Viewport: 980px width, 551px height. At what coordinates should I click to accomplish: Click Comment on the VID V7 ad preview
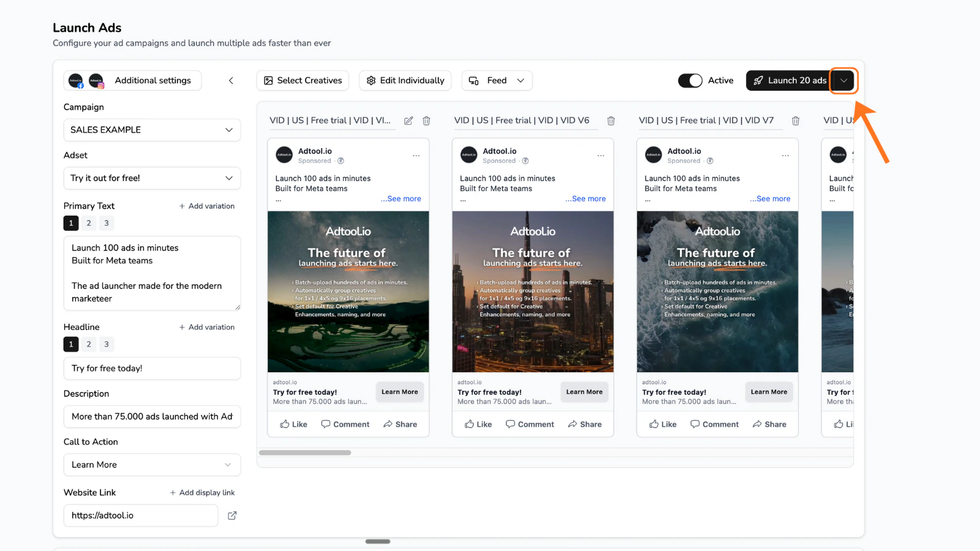(x=714, y=424)
